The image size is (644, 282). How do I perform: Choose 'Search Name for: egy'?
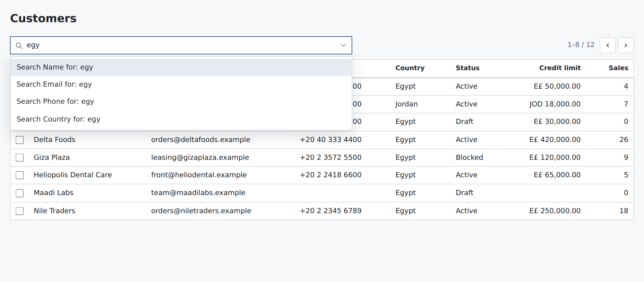tap(181, 67)
